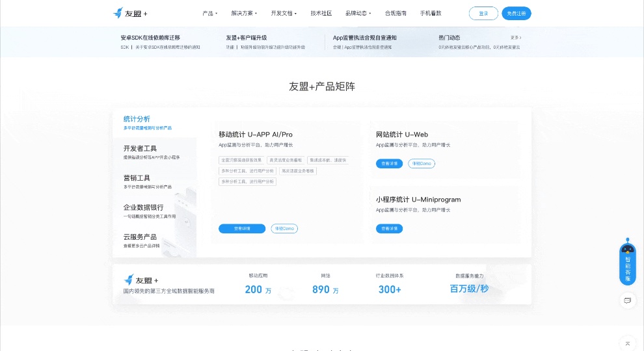644x351 pixels.
Task: Click 查看详情 under 小程序统计 U-Miniprogram
Action: [x=389, y=229]
